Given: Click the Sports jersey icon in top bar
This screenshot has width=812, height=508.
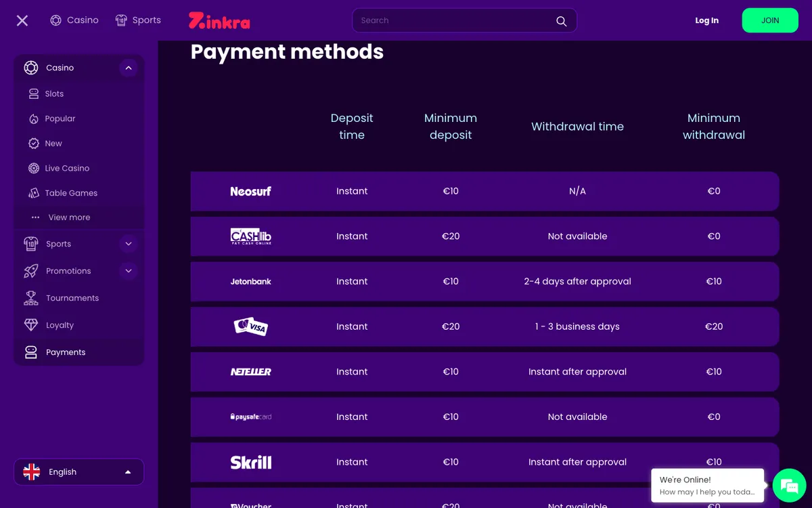Looking at the screenshot, I should 121,20.
